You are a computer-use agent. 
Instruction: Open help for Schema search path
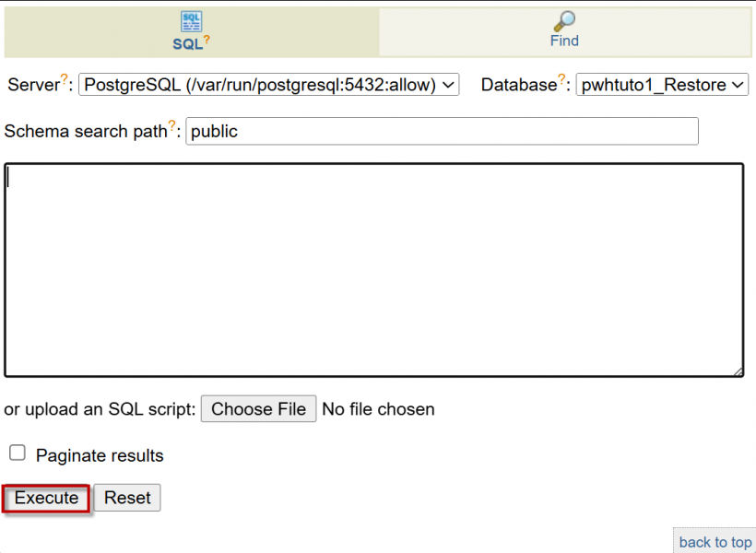(x=172, y=126)
